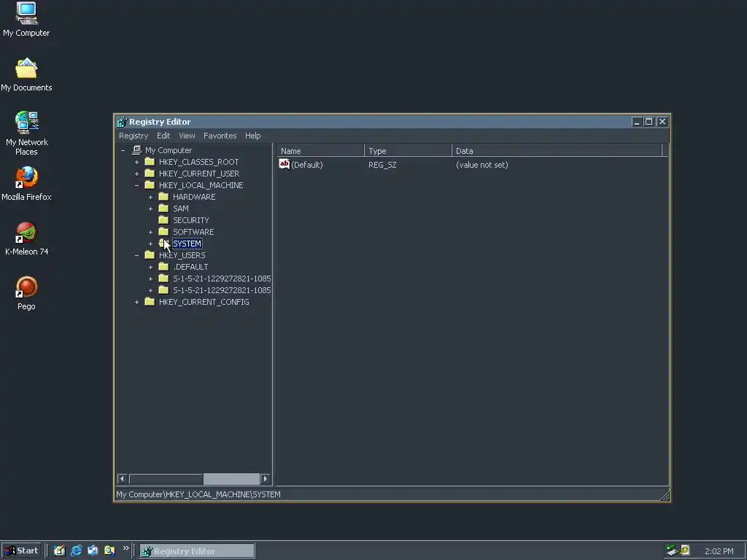Click the ab string icon of (Default)
The height and width of the screenshot is (560, 747).
pos(285,164)
